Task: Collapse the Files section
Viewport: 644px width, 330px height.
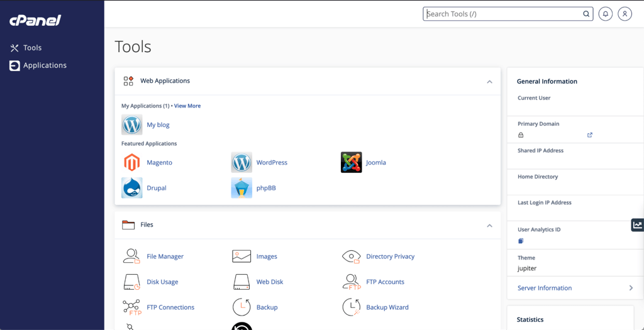Action: click(489, 225)
